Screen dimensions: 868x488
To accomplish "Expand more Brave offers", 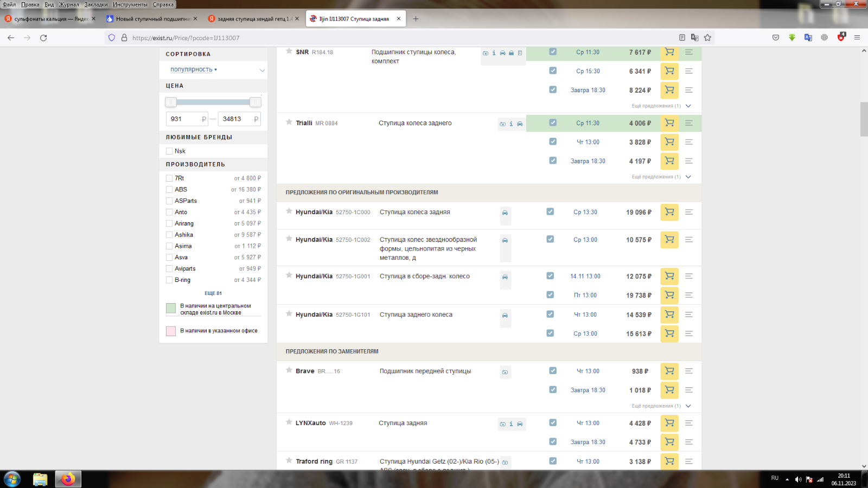I will [x=661, y=406].
